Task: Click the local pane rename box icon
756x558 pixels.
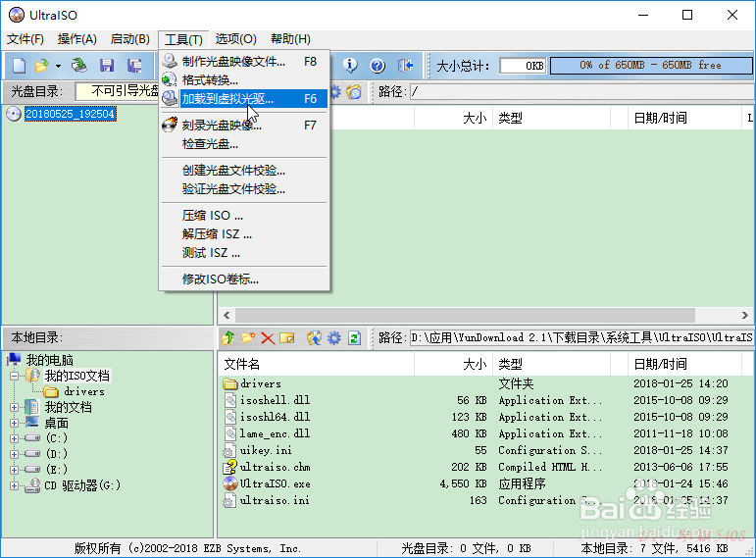Action: [x=287, y=338]
